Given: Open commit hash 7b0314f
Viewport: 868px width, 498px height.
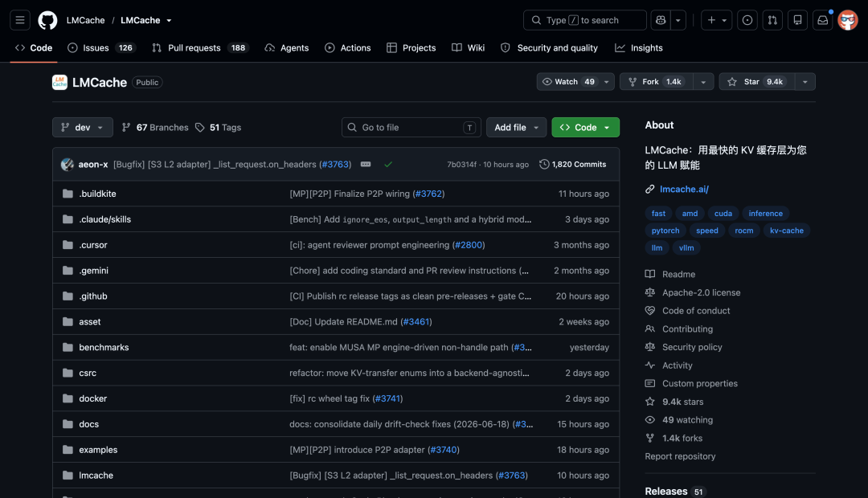Looking at the screenshot, I should click(461, 165).
